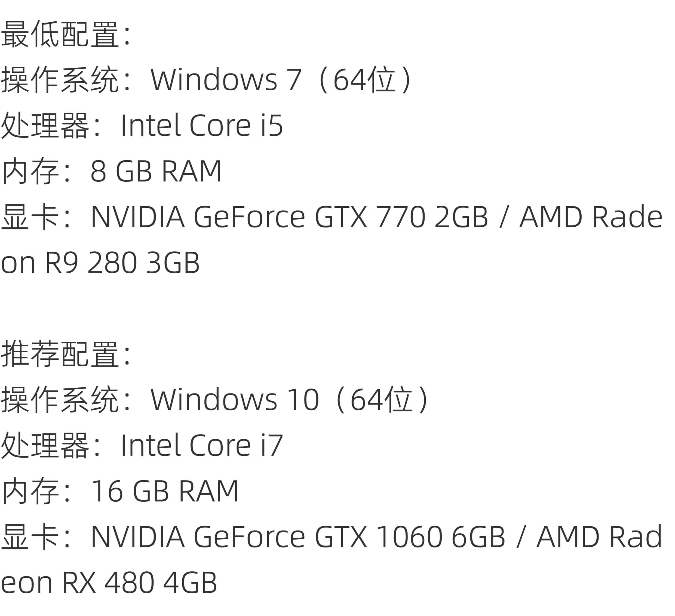The image size is (675, 616).
Task: Click 处理器 label beside Intel Core i5
Action: [45, 125]
